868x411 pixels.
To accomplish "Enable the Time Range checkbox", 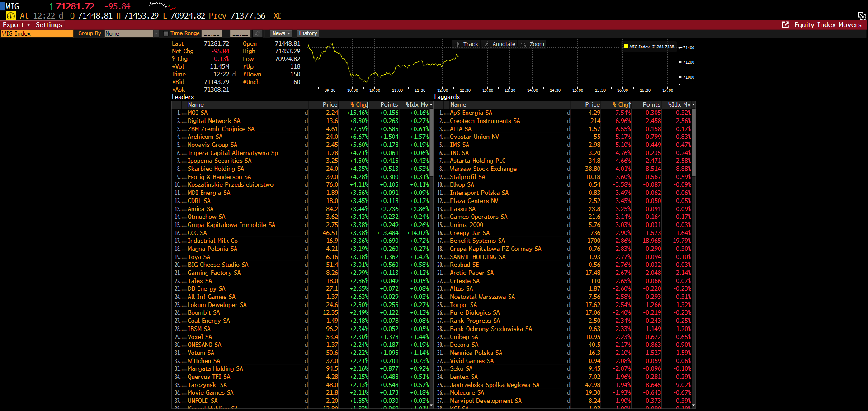I will [166, 33].
